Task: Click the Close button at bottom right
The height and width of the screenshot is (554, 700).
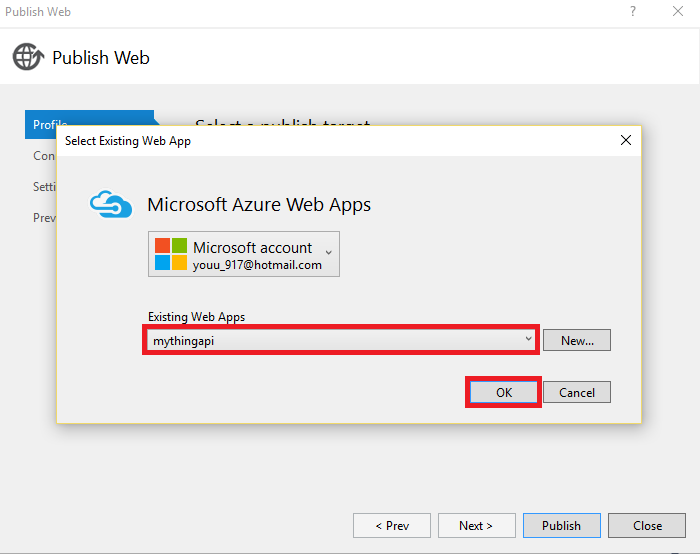Action: (647, 526)
